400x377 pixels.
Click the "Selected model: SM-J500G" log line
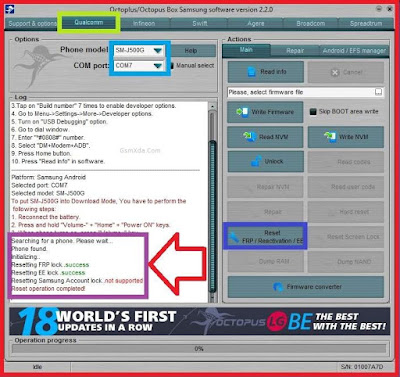tap(48, 193)
